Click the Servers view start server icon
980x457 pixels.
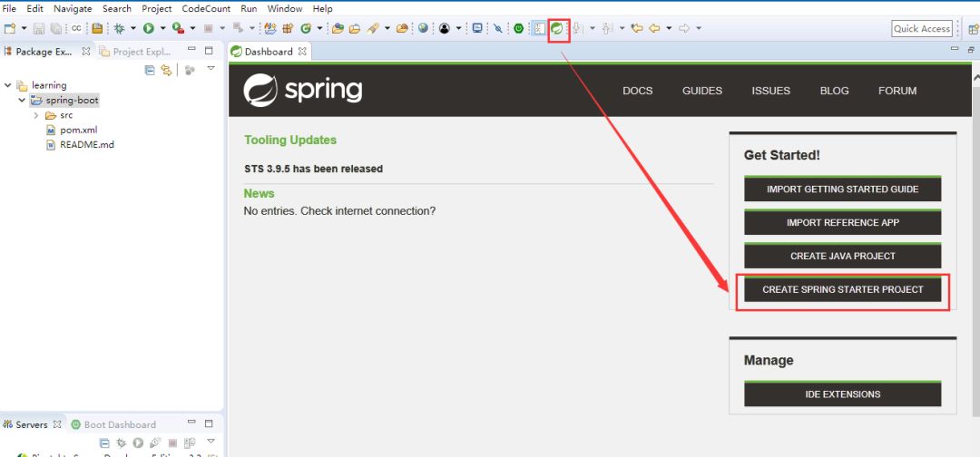(138, 442)
